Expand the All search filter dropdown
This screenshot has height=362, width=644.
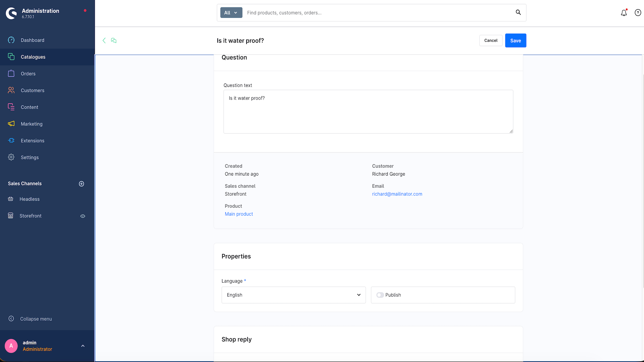(231, 13)
